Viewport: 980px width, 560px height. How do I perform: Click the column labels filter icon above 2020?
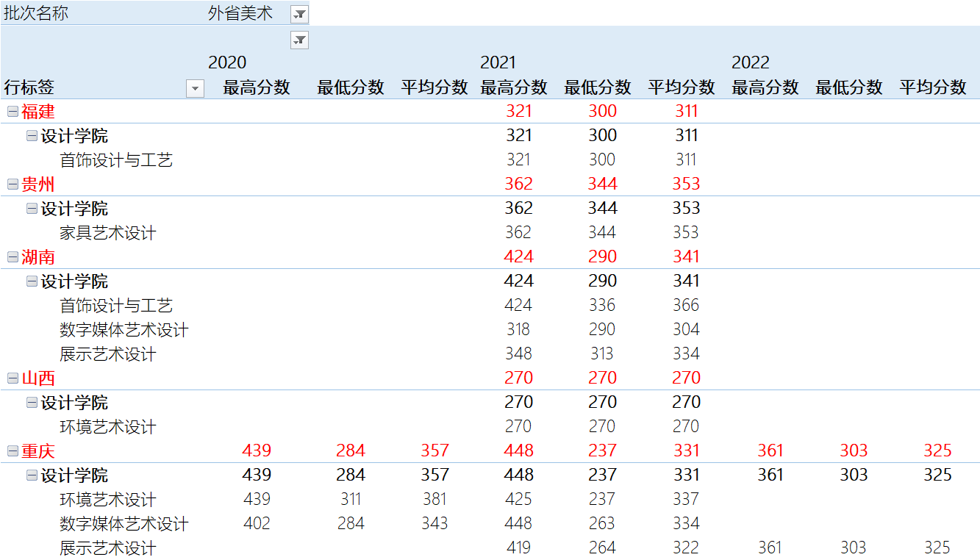tap(299, 40)
